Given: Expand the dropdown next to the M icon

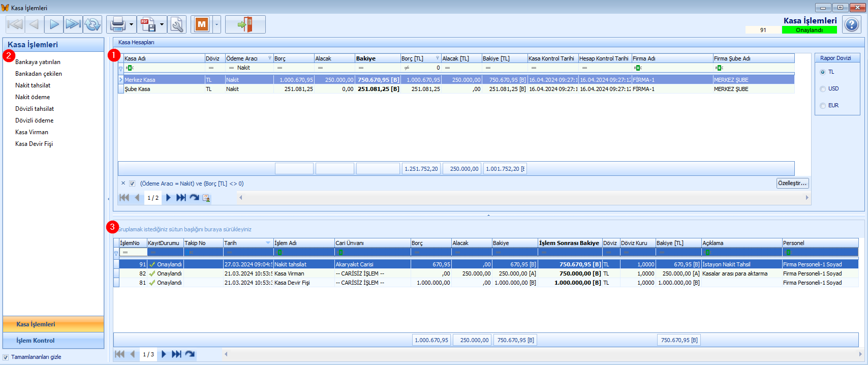Looking at the screenshot, I should 217,24.
